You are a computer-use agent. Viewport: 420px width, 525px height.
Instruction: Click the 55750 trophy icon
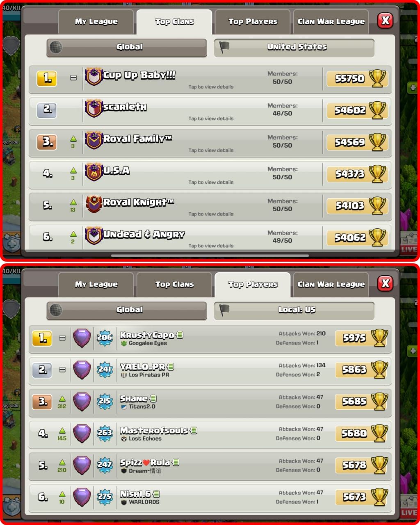377,78
